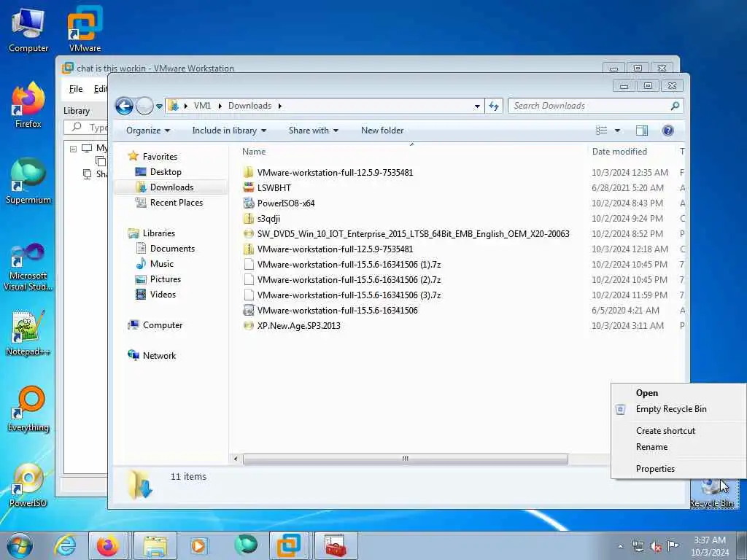Show hidden tray icons arrow
Screen dimensions: 747x560
coord(620,547)
